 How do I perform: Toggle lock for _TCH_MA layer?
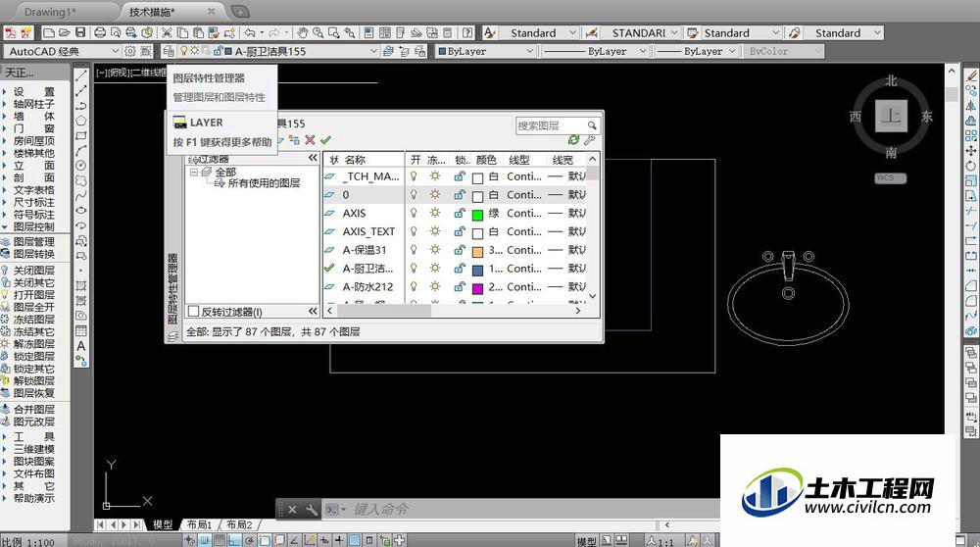(x=460, y=176)
